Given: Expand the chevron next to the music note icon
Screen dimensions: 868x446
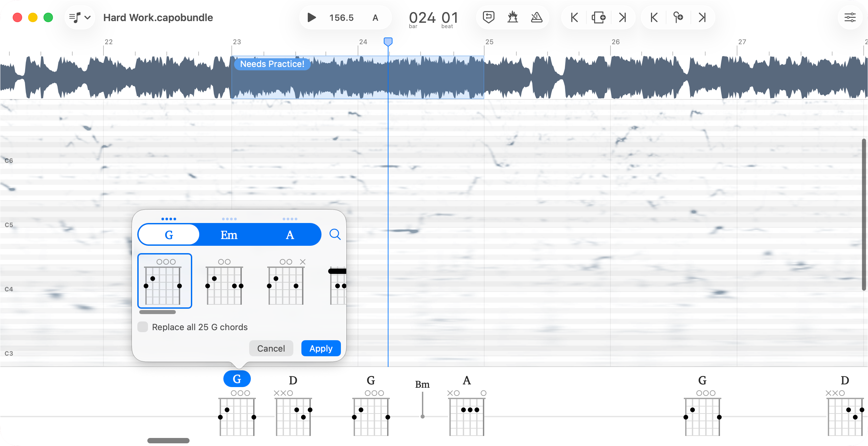Looking at the screenshot, I should pyautogui.click(x=87, y=17).
